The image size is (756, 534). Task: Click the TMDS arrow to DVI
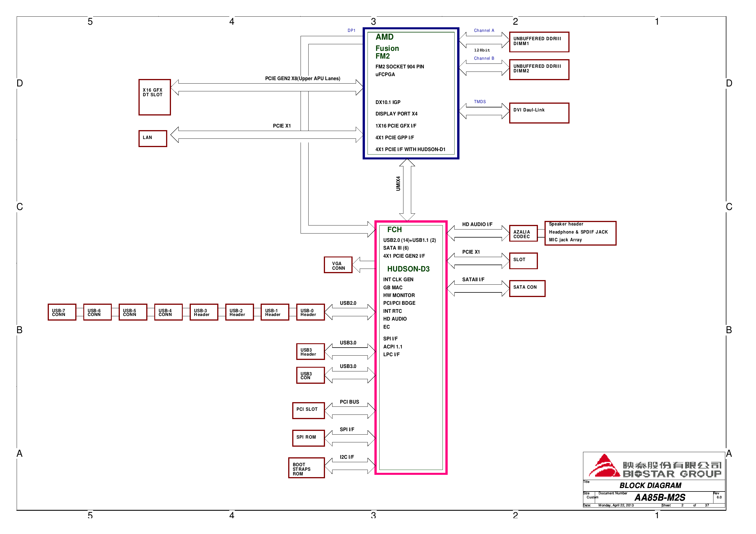(x=484, y=111)
